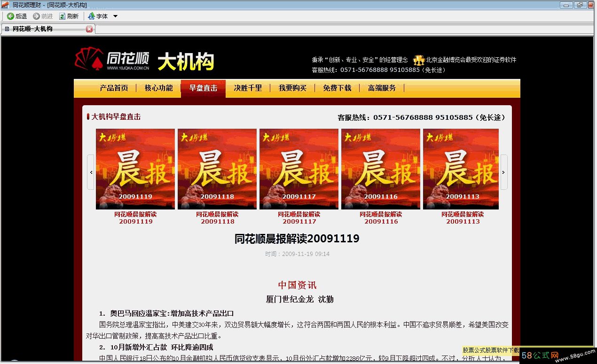The height and width of the screenshot is (364, 597).
Task: Open the 晨报 thumbnail dated 20091116
Action: 381,169
